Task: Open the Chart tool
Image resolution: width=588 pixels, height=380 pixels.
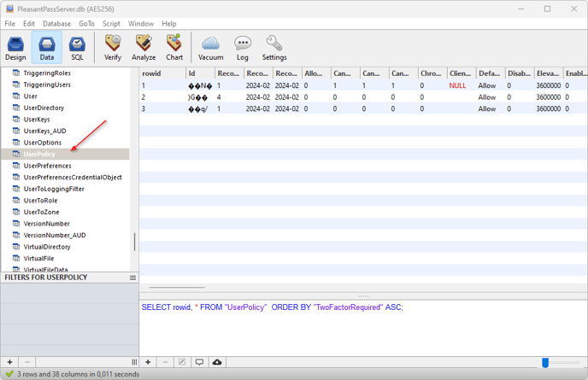Action: [174, 48]
